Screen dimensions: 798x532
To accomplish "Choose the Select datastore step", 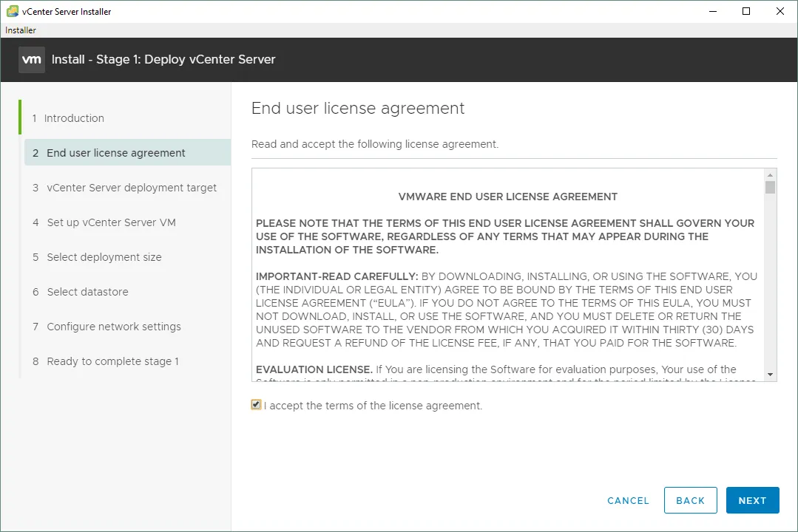I will point(87,292).
